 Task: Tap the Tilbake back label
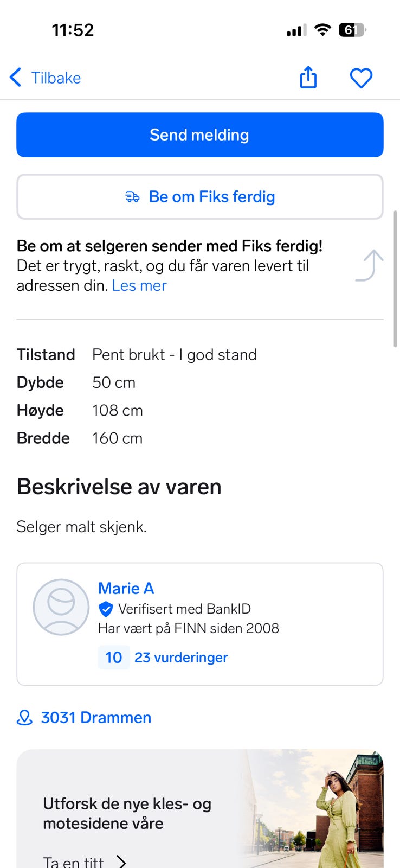(x=56, y=78)
